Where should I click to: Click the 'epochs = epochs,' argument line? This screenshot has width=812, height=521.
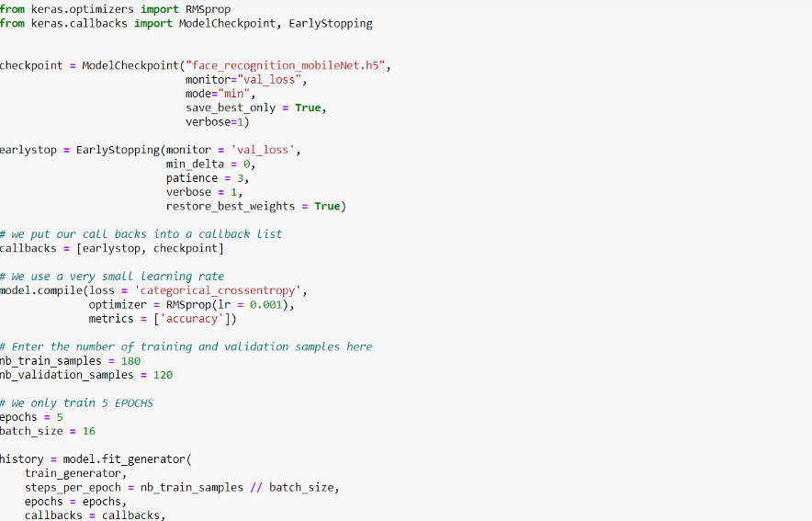point(75,502)
